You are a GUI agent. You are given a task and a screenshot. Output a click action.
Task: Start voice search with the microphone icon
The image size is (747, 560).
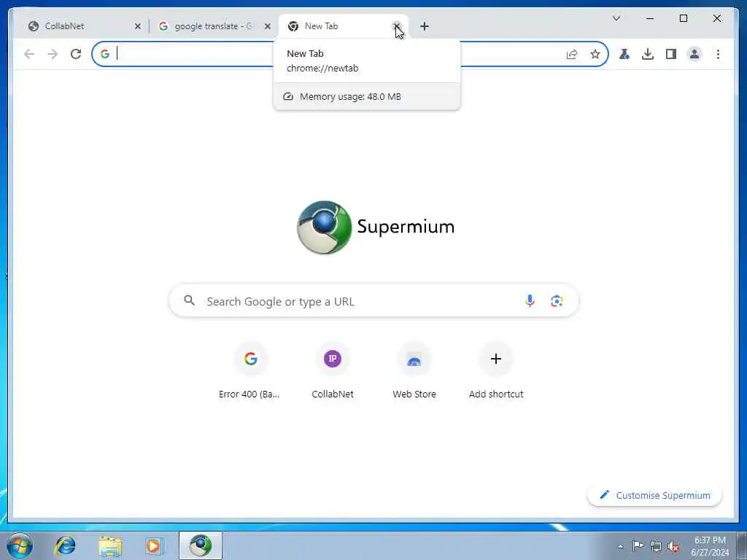530,301
